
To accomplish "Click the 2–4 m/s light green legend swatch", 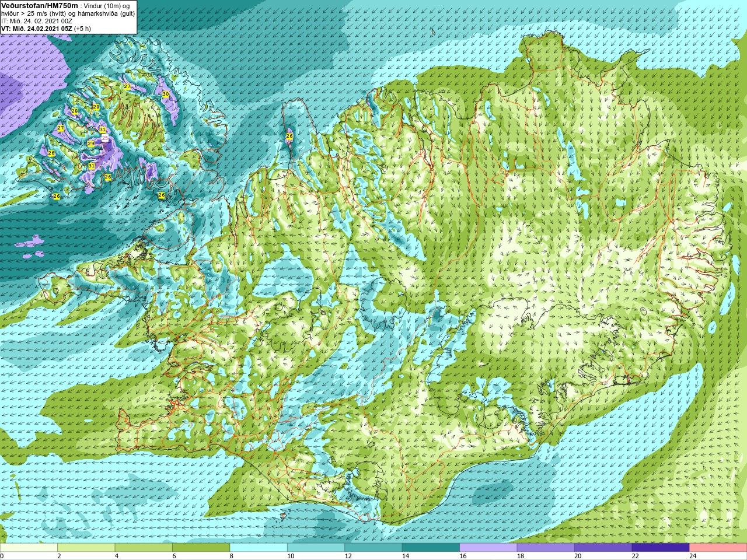I will pos(86,547).
